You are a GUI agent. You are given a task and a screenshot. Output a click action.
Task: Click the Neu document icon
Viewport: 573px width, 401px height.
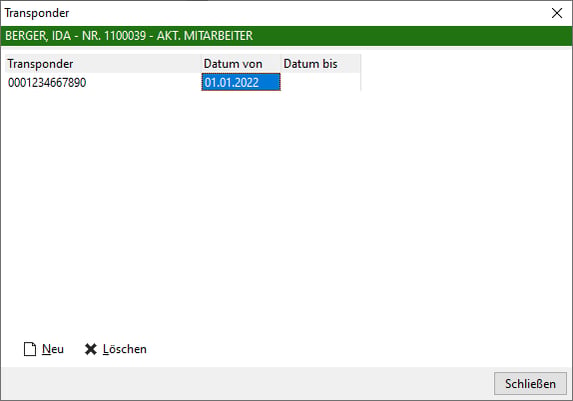coord(30,349)
